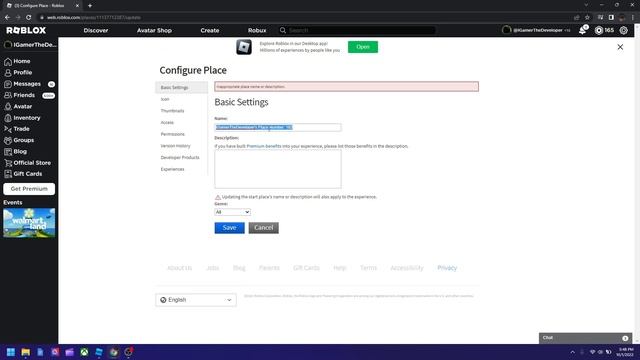
Task: Open the English language selector
Action: 196,300
